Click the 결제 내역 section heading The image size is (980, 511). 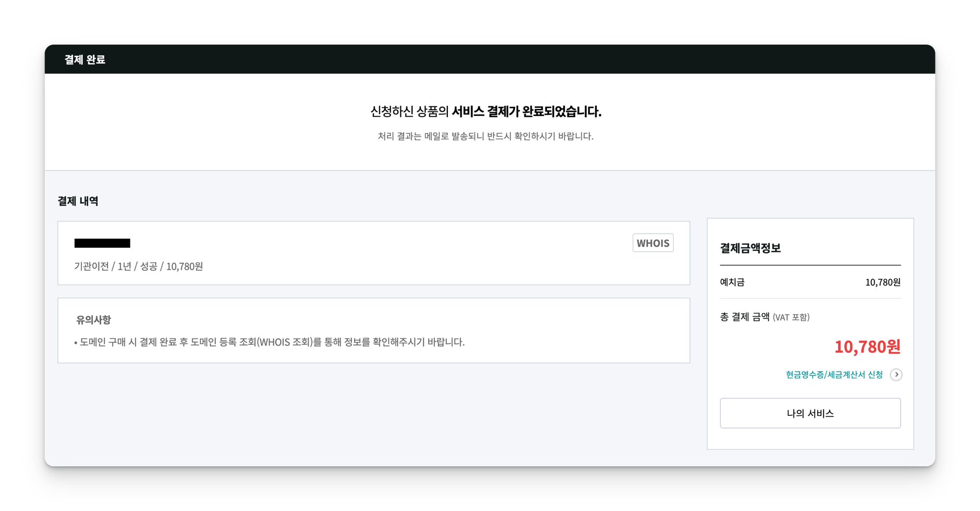pos(78,201)
